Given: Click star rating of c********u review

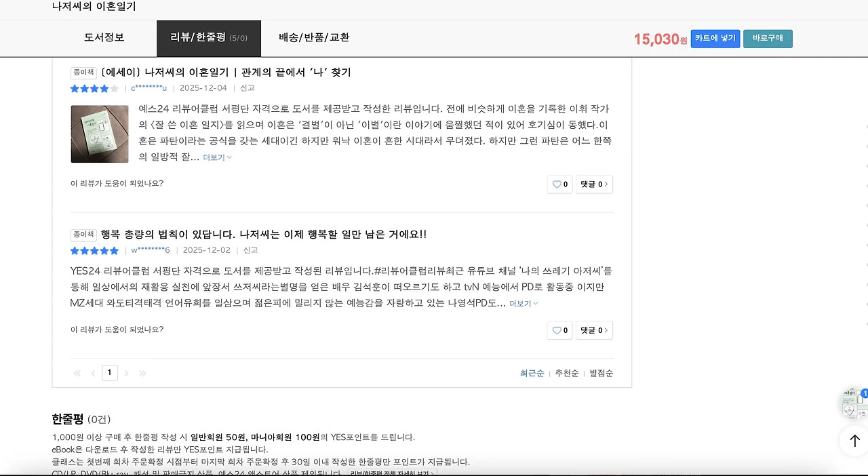Looking at the screenshot, I should coord(94,88).
